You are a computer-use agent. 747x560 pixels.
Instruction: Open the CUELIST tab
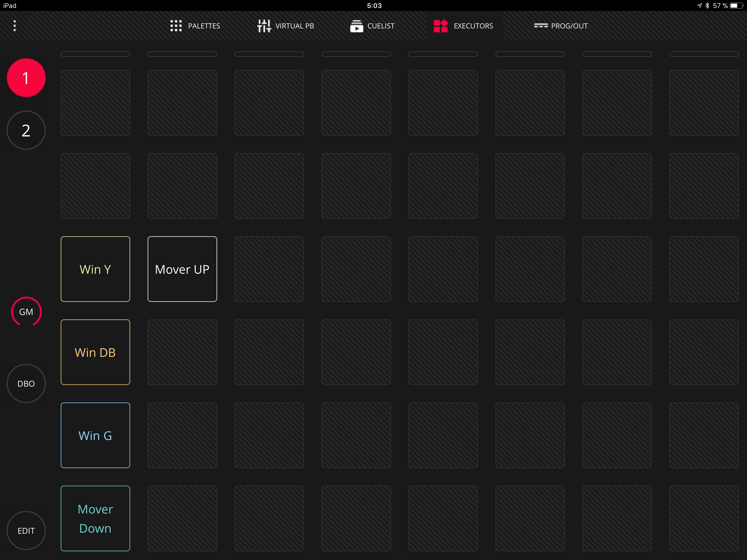tap(381, 26)
